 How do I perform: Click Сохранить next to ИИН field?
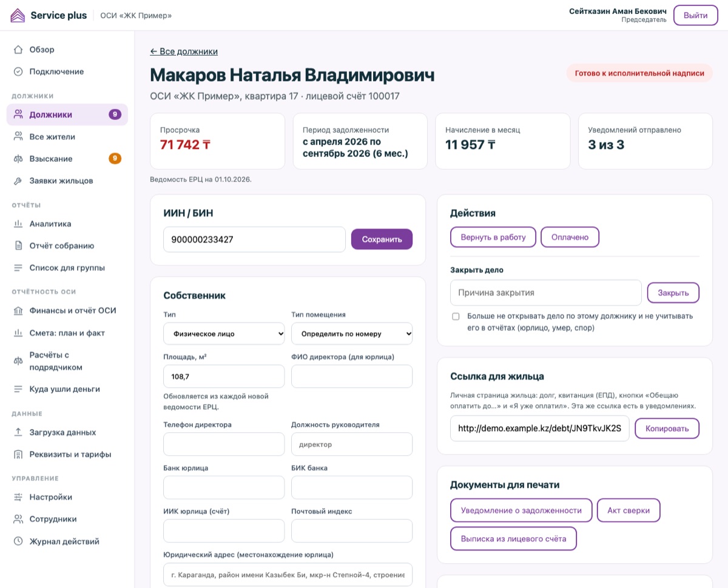[382, 239]
